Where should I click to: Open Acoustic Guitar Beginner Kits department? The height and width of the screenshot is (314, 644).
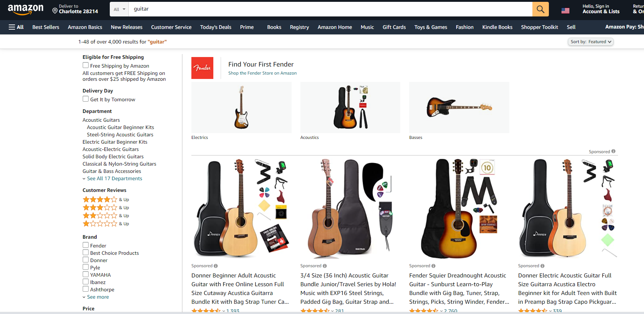pos(120,127)
